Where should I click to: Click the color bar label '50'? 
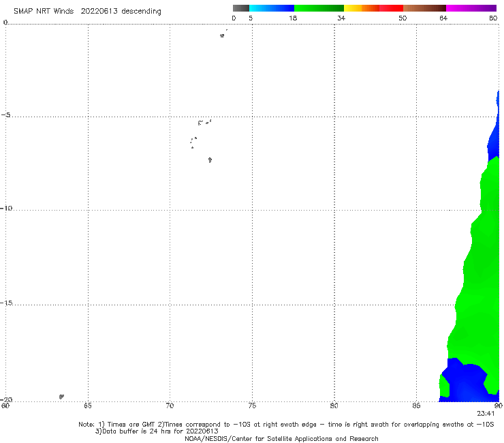point(403,18)
